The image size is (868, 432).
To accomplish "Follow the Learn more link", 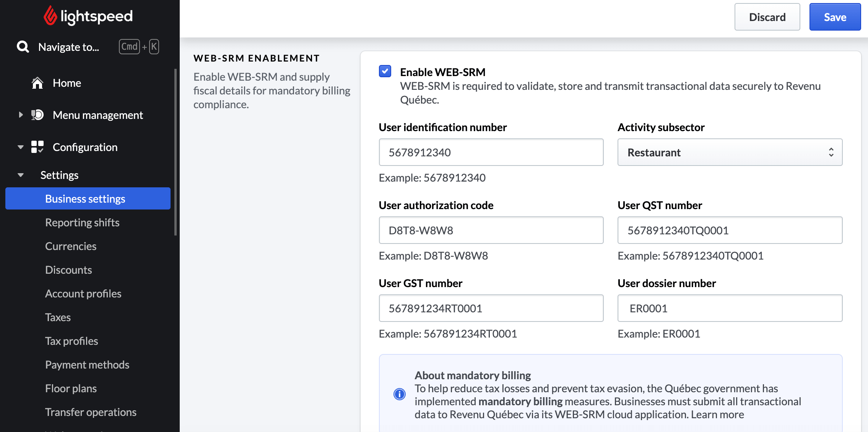I will pyautogui.click(x=717, y=414).
